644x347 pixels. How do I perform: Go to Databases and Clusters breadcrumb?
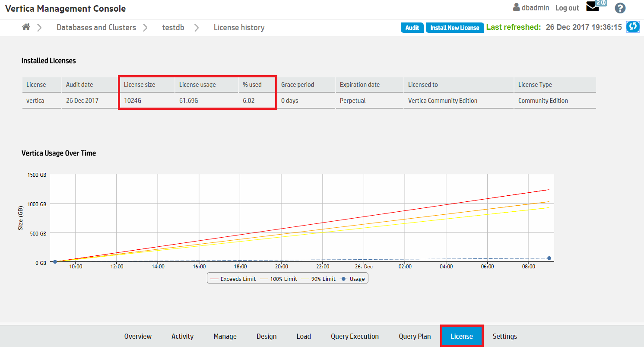[96, 28]
